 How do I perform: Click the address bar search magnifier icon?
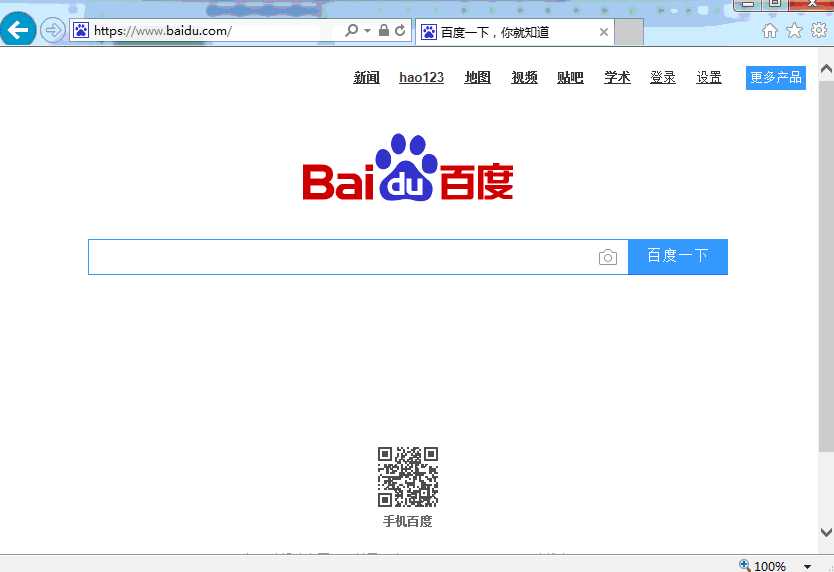[352, 30]
